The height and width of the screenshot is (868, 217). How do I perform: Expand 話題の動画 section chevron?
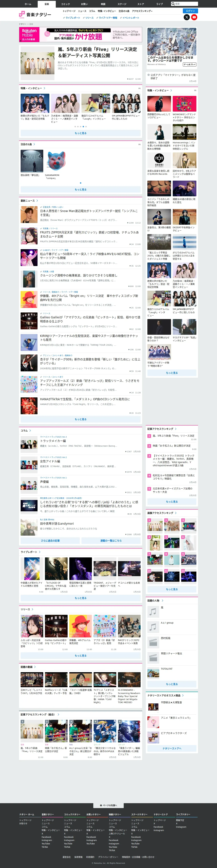[35, 667]
